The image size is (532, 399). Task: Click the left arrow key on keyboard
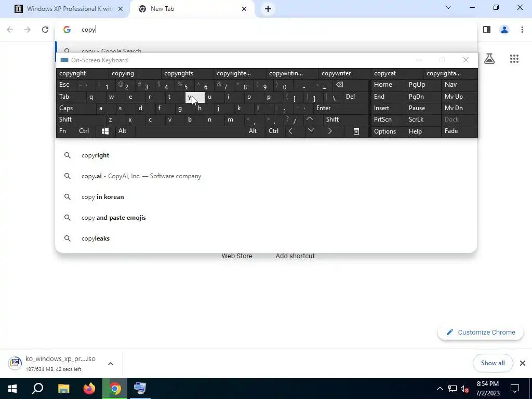pos(290,131)
